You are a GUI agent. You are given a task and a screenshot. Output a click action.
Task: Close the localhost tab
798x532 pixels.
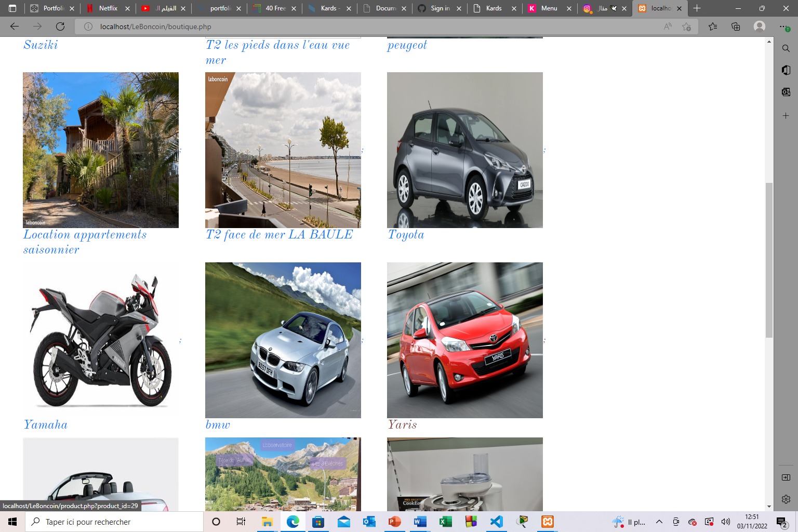tap(679, 8)
